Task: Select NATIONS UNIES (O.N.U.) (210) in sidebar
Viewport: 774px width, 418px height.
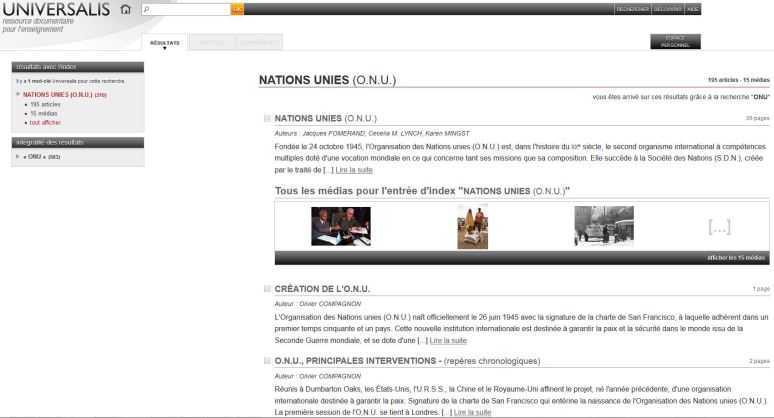Action: [65, 95]
